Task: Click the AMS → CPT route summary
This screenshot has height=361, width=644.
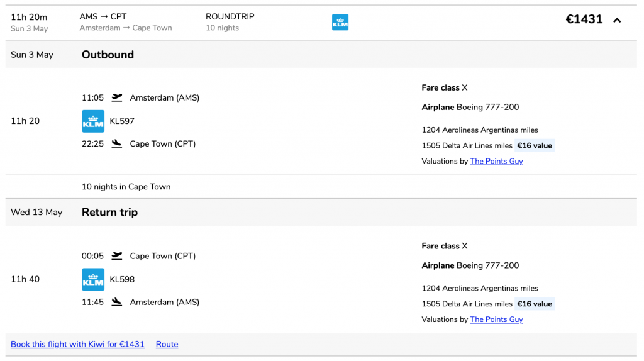Action: pyautogui.click(x=103, y=17)
